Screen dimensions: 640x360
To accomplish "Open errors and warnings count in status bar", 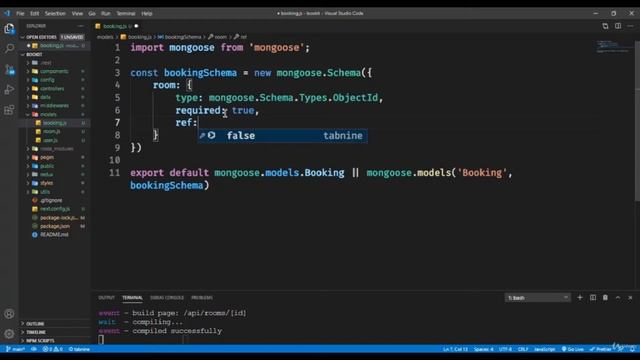I will tap(53, 349).
